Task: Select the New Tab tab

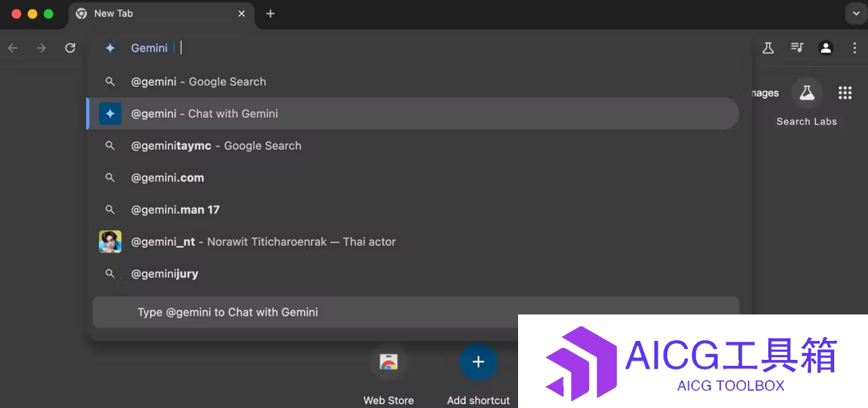Action: (x=161, y=14)
